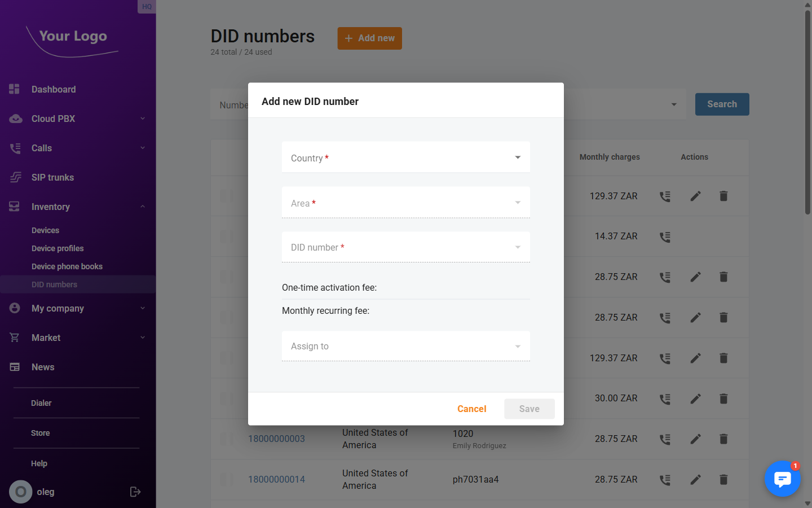Select the Inventory sidebar icon

(14, 207)
